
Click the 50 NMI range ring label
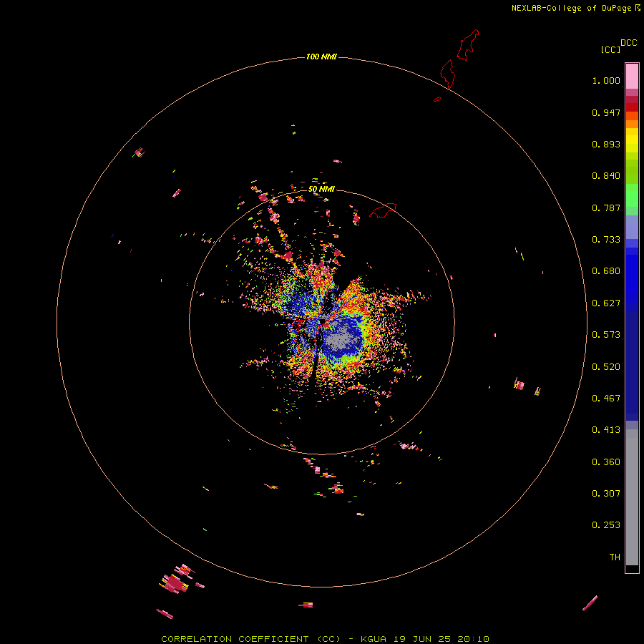321,189
